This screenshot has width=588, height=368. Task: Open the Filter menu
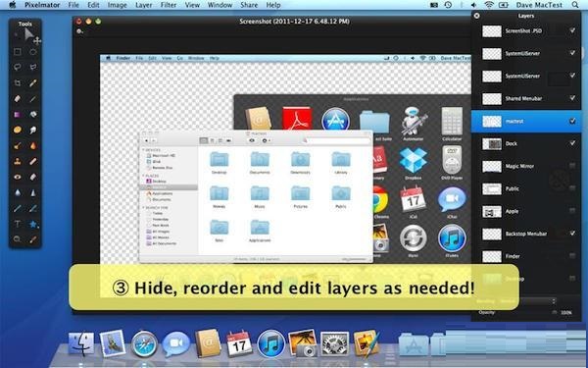[169, 5]
